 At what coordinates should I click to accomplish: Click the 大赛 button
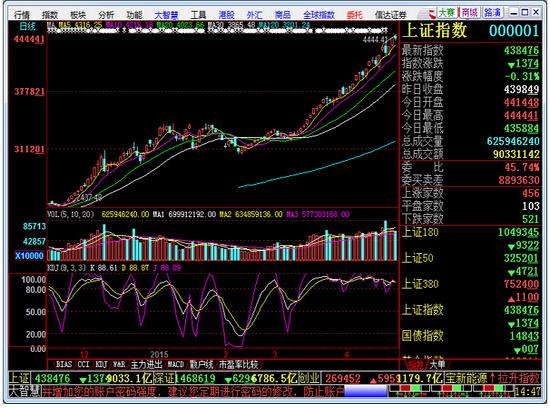(x=447, y=13)
